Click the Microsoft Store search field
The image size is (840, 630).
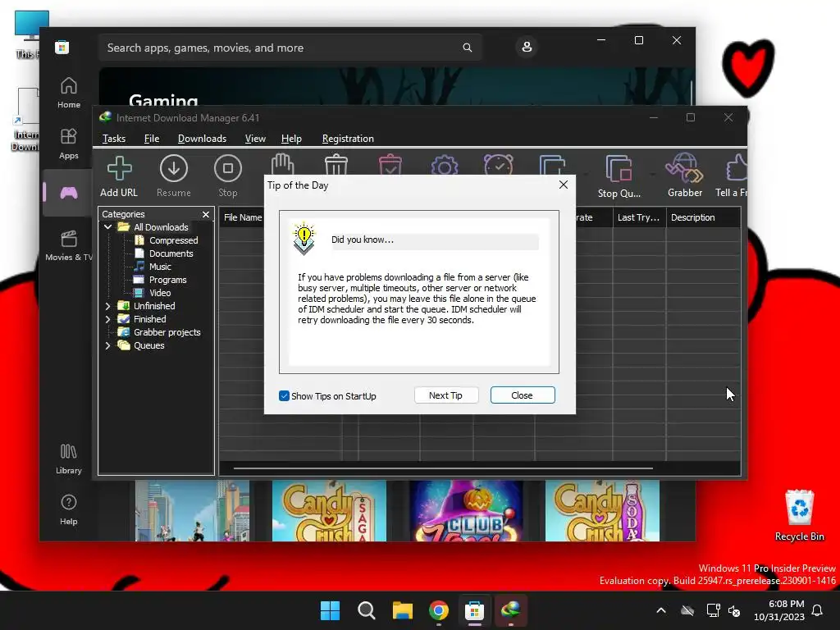click(290, 48)
